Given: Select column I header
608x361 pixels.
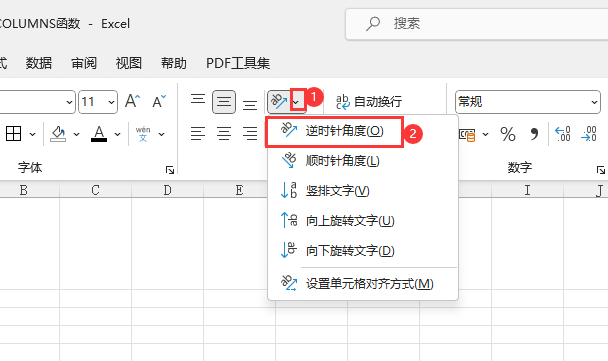Looking at the screenshot, I should point(527,190).
